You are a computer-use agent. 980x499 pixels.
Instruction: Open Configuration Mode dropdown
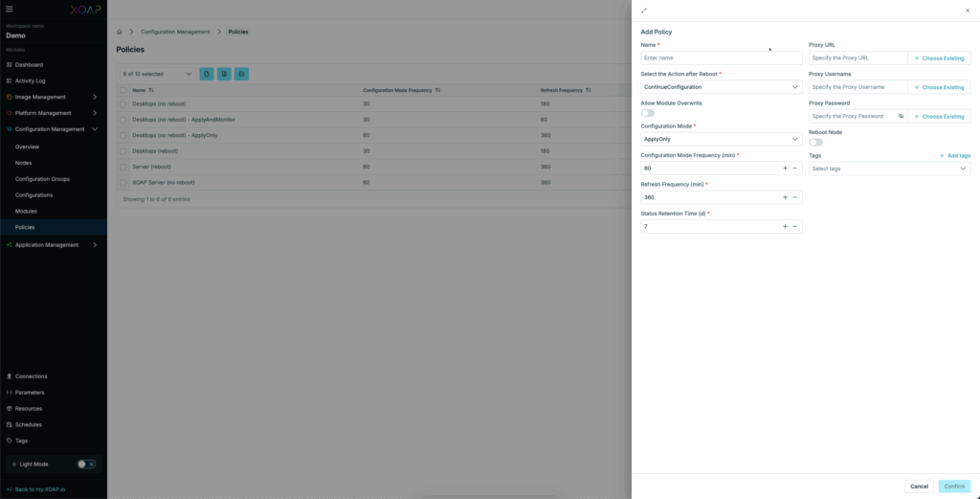coord(722,139)
